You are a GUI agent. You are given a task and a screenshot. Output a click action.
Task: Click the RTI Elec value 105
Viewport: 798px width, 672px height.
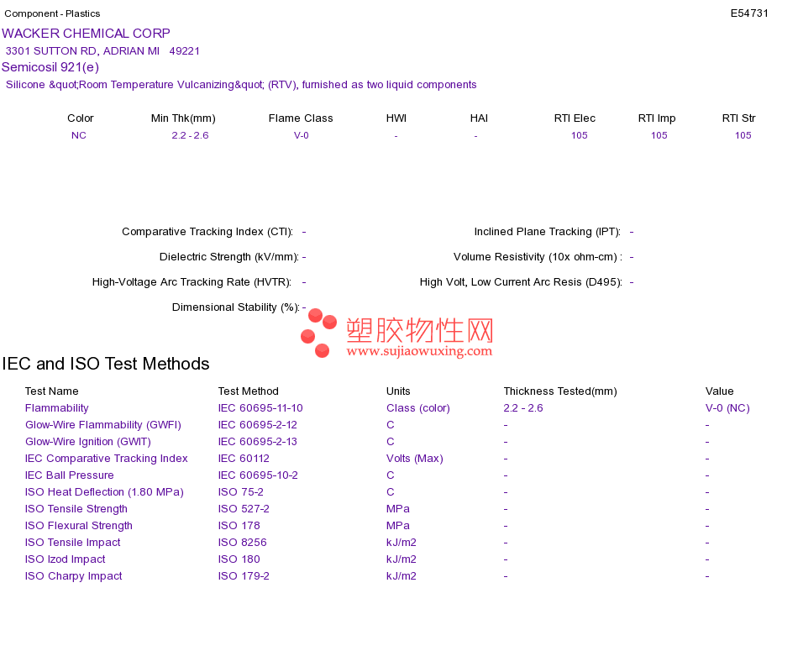coord(579,135)
